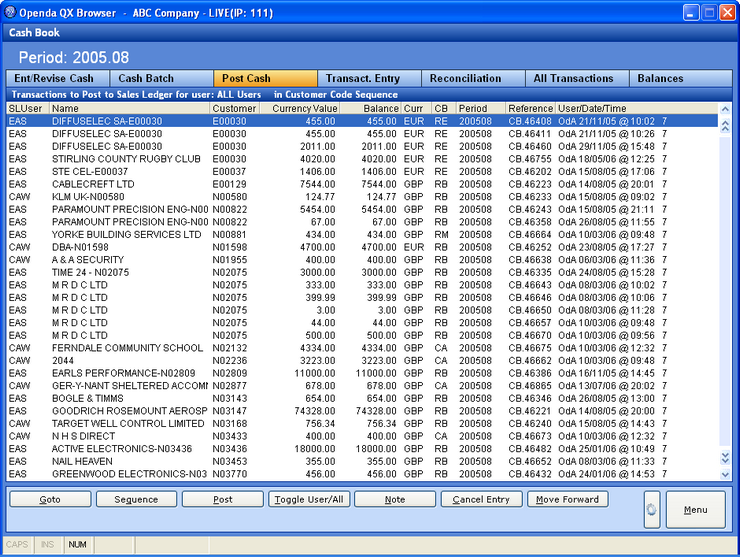
Task: Click the M R D C LTD row with 500.00
Action: click(x=362, y=335)
